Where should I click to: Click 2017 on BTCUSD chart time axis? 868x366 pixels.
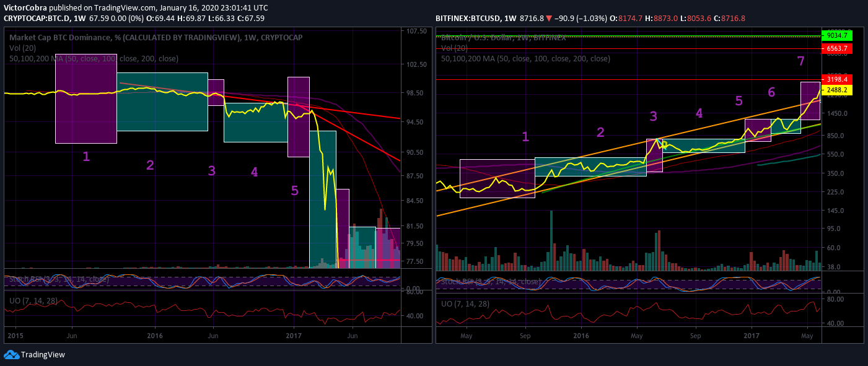[752, 336]
